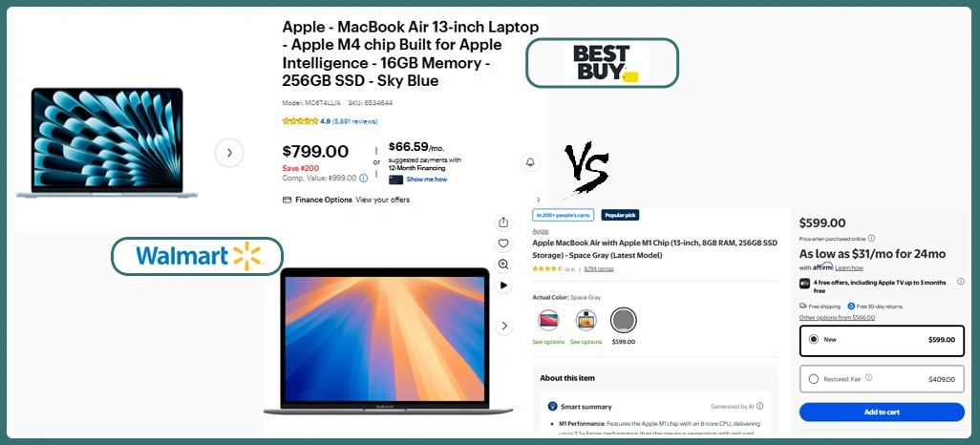Open the Show me how link
Viewport: 980px width, 445px height.
[426, 180]
